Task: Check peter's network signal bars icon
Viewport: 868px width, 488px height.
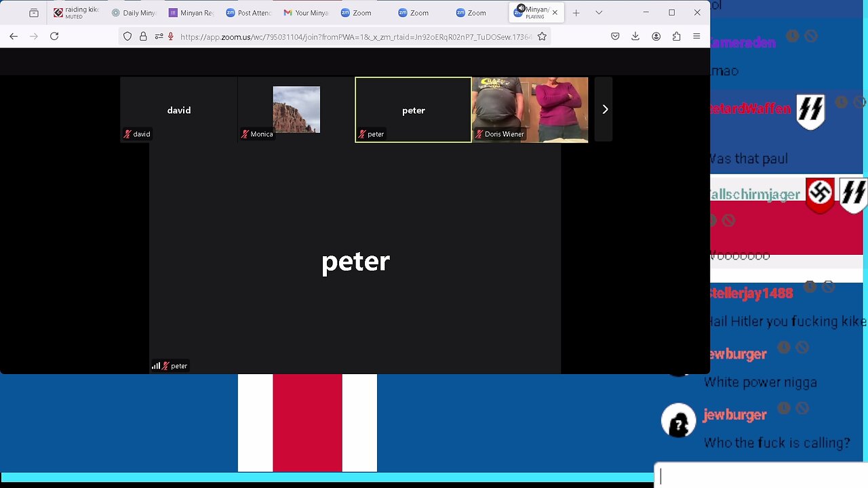Action: pos(156,366)
